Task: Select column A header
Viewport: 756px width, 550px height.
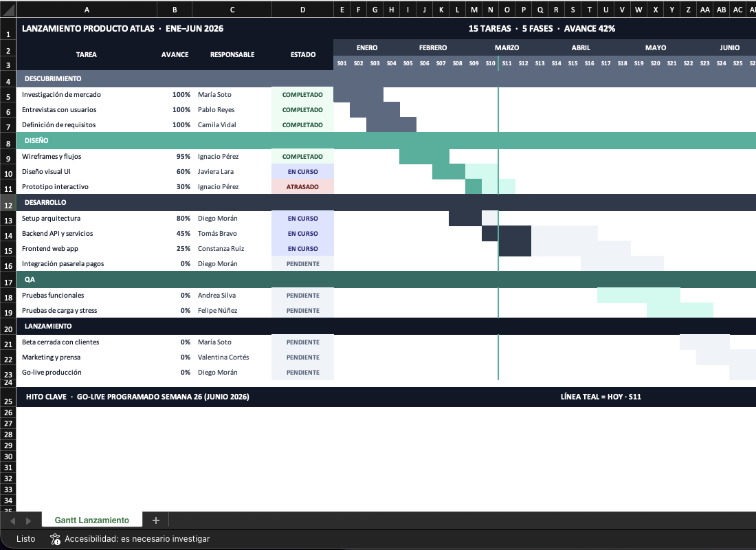Action: click(87, 10)
